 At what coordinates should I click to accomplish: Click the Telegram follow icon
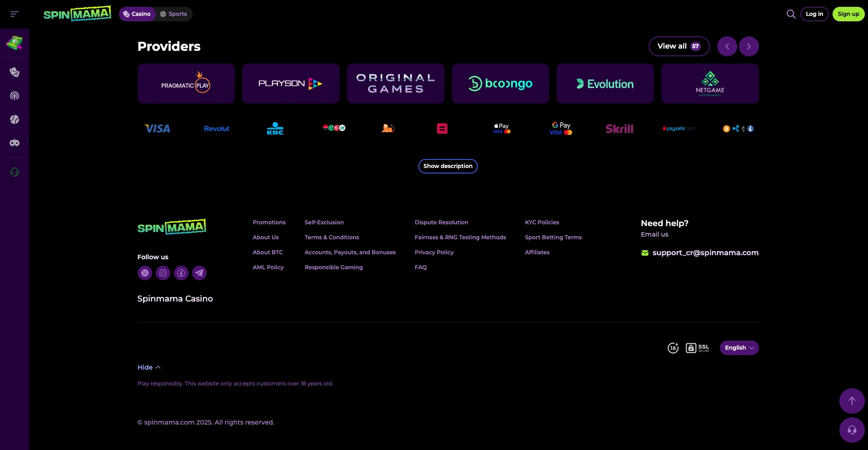[199, 273]
